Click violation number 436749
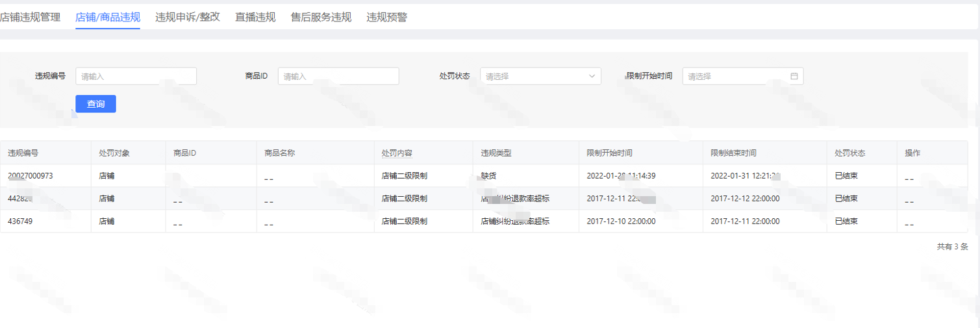Screen dimensions: 980x328 20,221
